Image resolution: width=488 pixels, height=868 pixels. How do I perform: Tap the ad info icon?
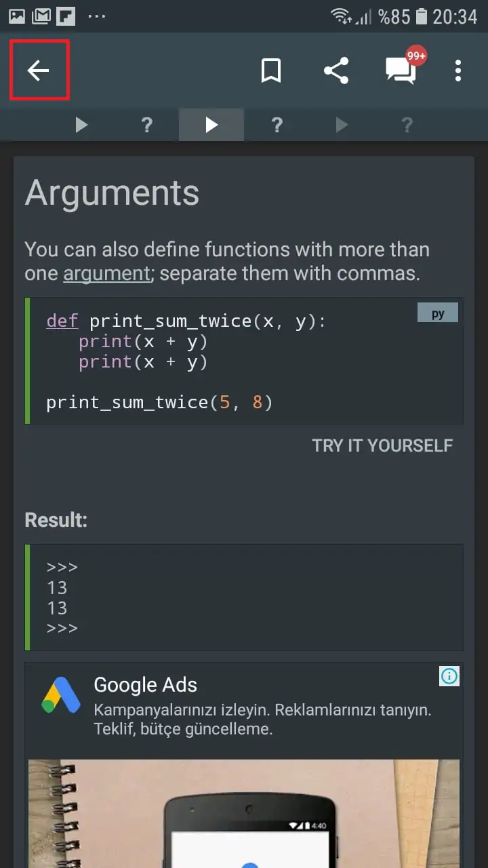tap(449, 675)
